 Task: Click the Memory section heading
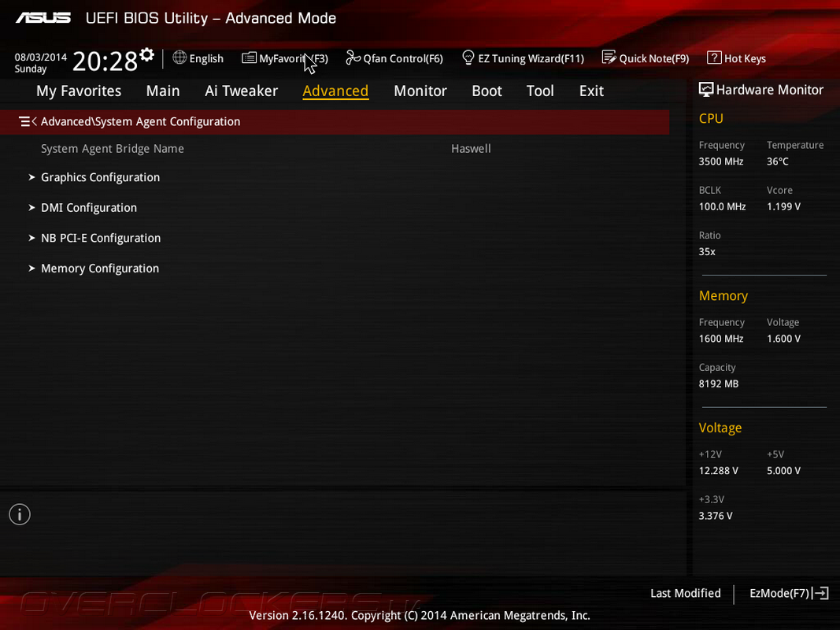723,296
